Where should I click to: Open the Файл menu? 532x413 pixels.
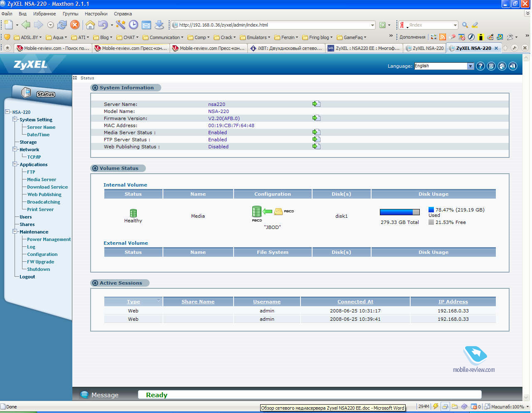pos(7,14)
